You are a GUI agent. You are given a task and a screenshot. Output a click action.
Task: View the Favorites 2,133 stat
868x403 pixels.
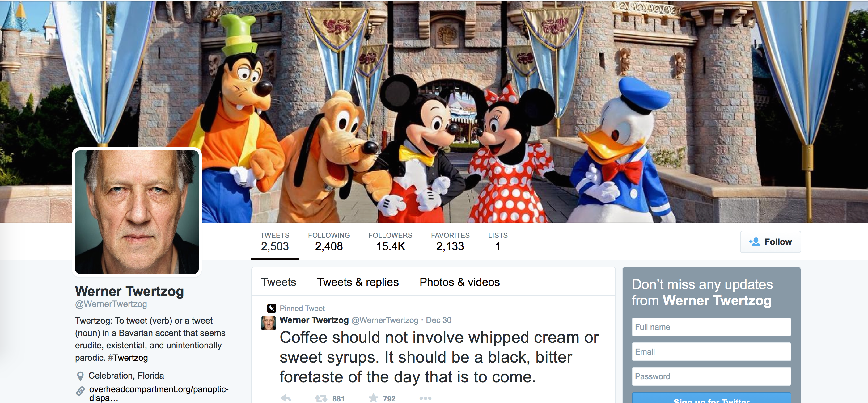click(x=450, y=242)
